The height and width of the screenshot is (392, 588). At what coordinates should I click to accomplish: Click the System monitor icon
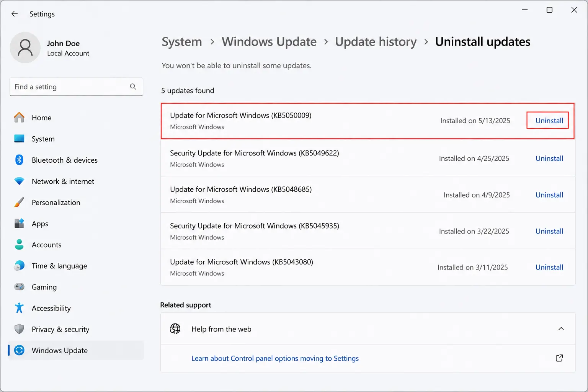19,139
